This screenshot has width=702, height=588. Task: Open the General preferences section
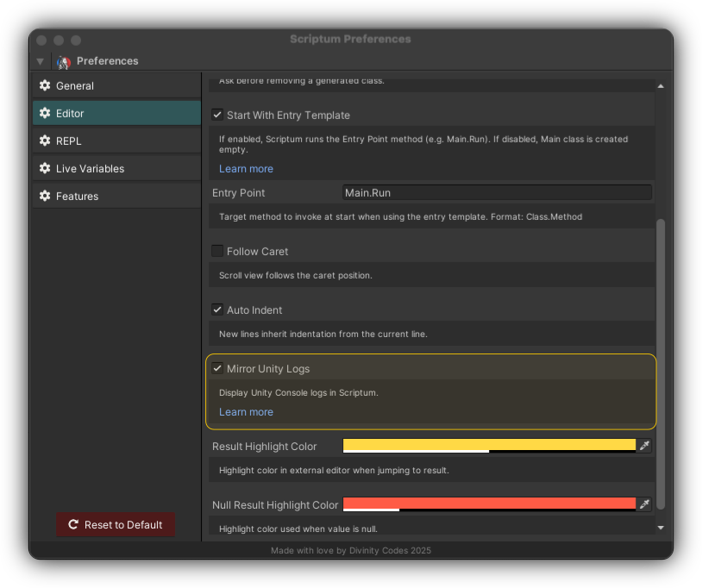(116, 85)
